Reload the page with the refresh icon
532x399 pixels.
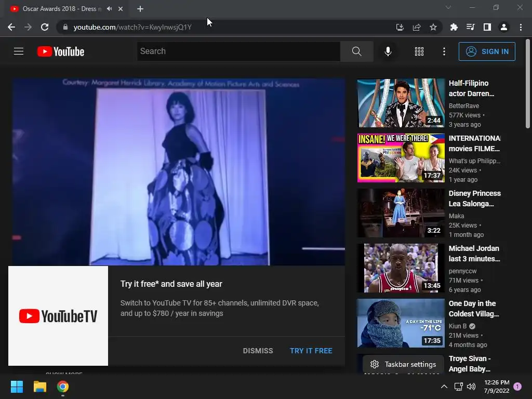[45, 27]
